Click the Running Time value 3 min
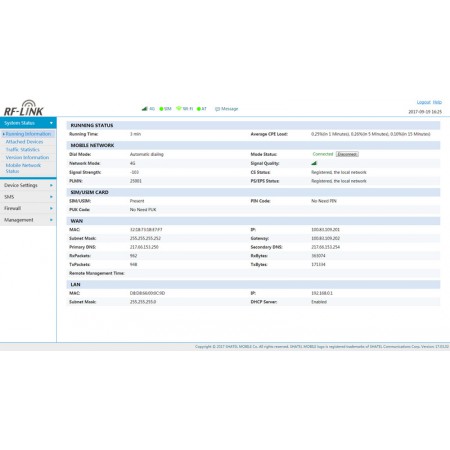The width and height of the screenshot is (450, 450). (135, 134)
